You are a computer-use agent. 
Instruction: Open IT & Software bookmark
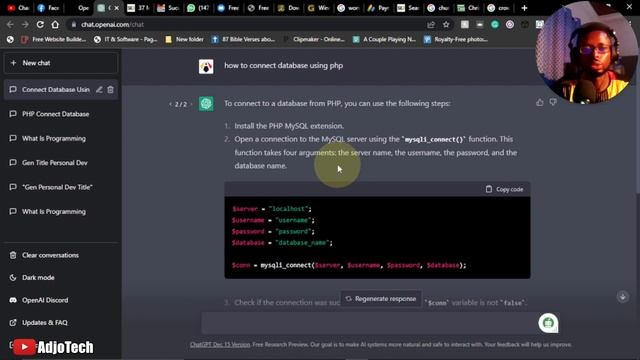tap(125, 40)
